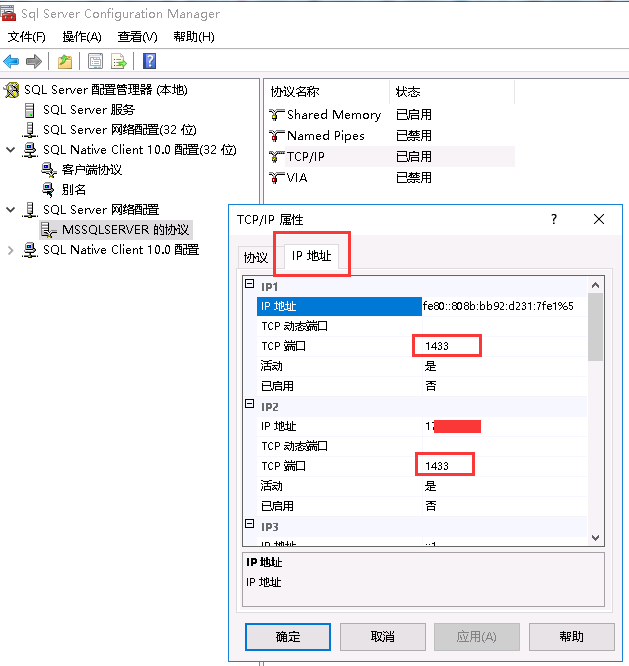Screen dimensions: 629x666
Task: Click the 应用(A) button
Action: (477, 637)
